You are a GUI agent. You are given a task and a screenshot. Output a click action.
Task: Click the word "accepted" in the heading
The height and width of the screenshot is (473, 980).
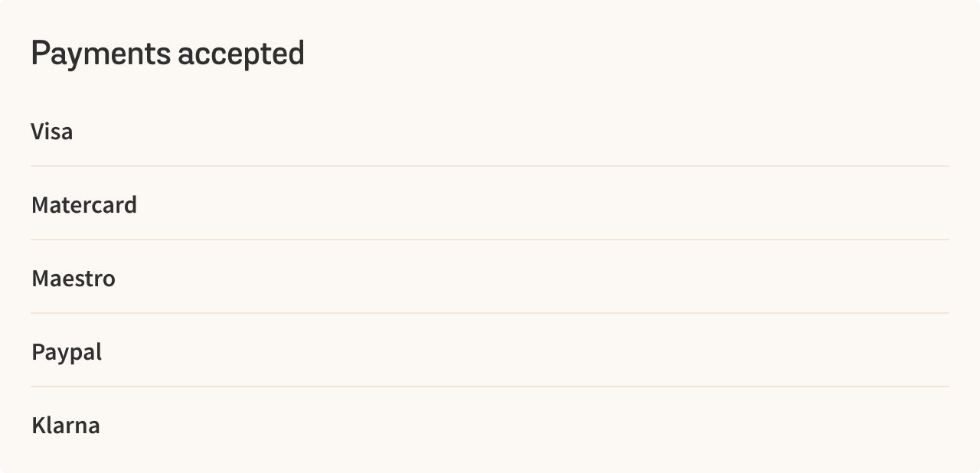click(x=241, y=54)
